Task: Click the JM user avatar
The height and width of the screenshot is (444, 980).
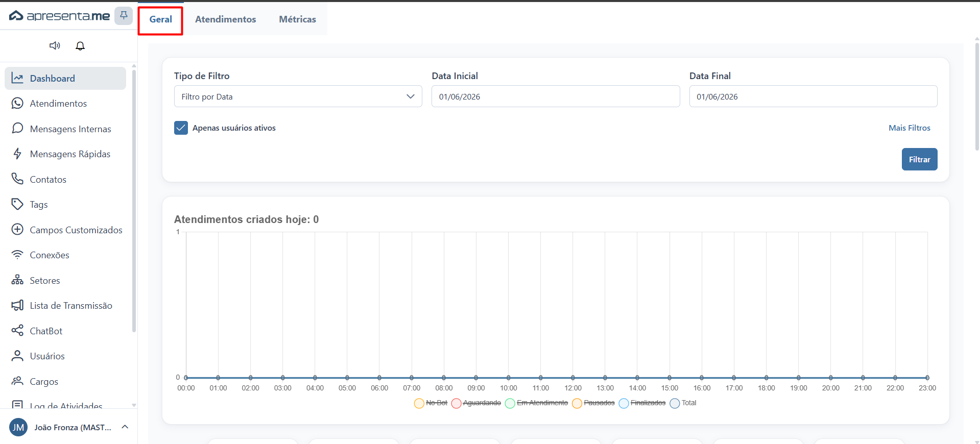Action: coord(18,427)
